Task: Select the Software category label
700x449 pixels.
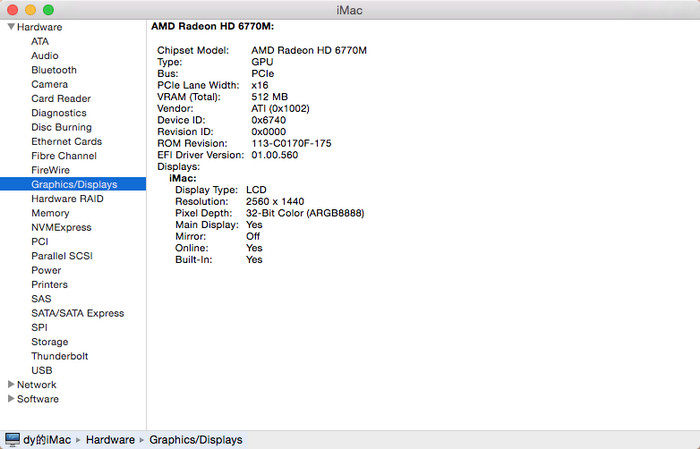Action: click(38, 399)
